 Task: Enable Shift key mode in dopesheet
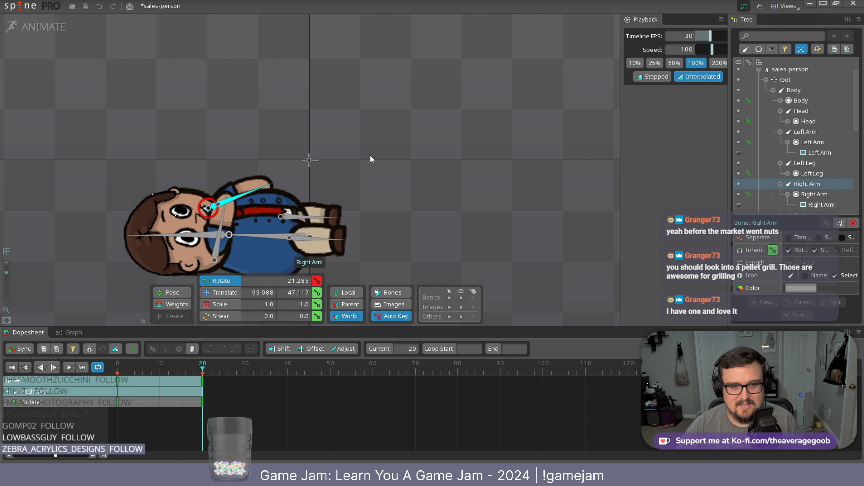pos(279,349)
